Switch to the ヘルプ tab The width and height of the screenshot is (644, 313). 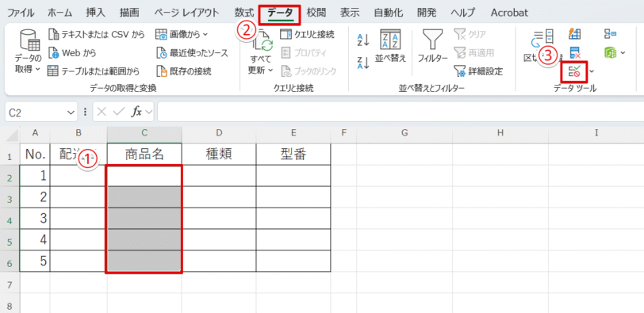pyautogui.click(x=463, y=13)
